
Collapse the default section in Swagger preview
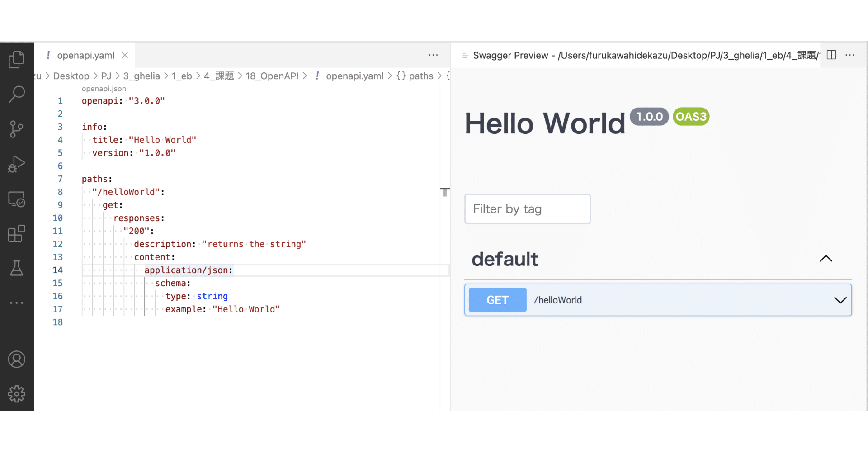pyautogui.click(x=826, y=259)
